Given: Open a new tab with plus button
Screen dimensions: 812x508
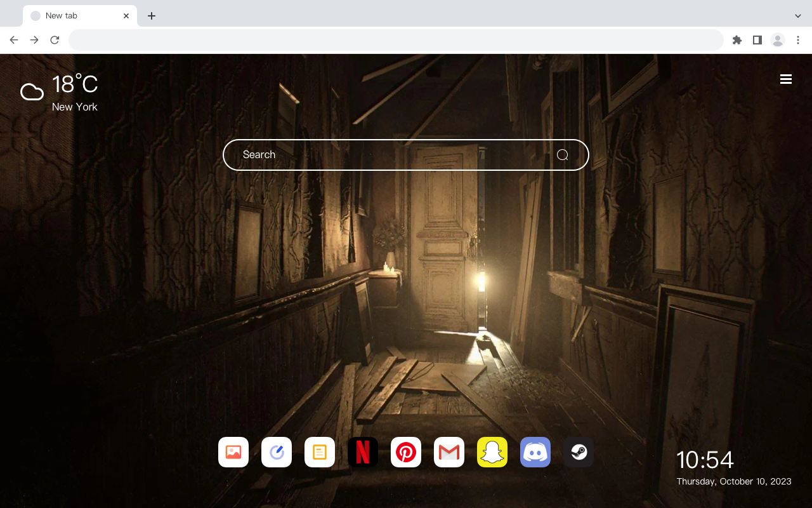Looking at the screenshot, I should [x=151, y=16].
